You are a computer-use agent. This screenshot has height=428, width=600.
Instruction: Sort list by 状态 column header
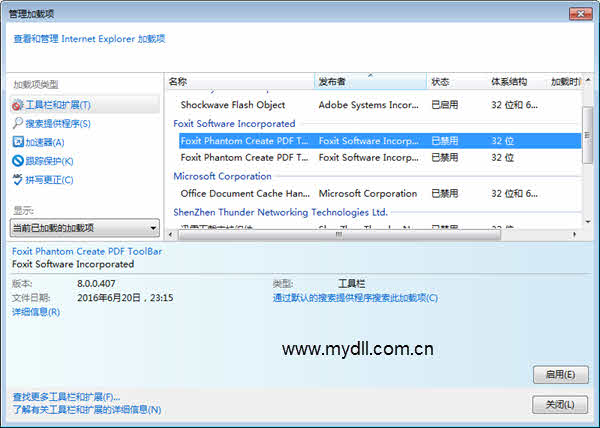click(457, 81)
